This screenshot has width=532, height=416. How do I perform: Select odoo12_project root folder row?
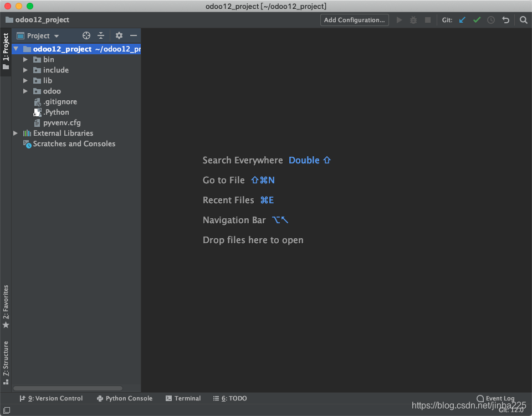[76, 49]
